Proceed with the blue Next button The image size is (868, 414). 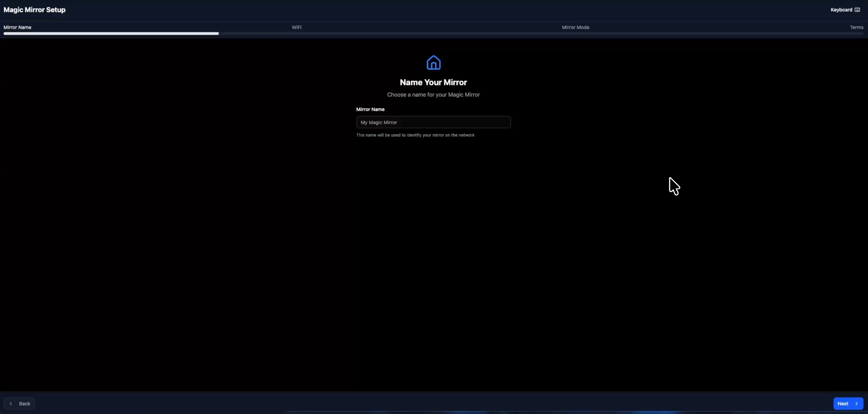click(847, 404)
